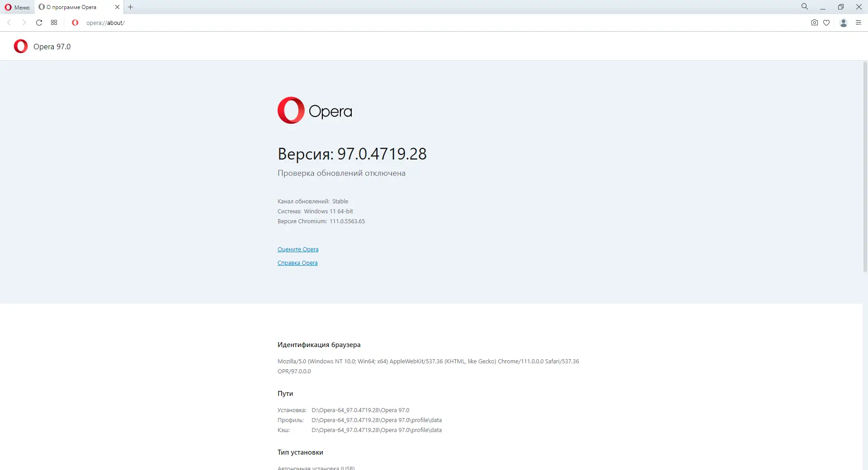
Task: Click the Opera badge in the address bar
Action: [75, 23]
